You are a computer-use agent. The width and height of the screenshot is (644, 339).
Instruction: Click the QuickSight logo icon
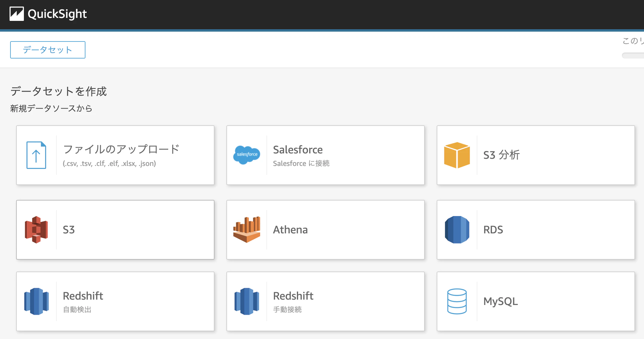click(x=17, y=14)
